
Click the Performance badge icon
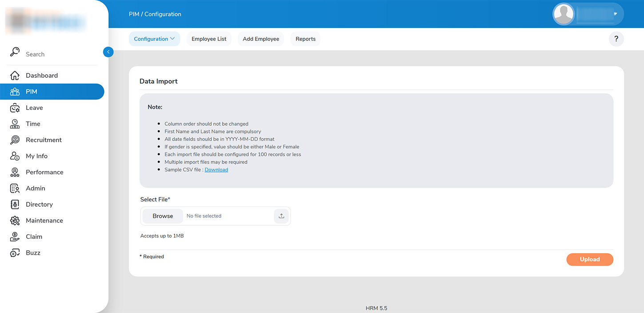pyautogui.click(x=15, y=172)
